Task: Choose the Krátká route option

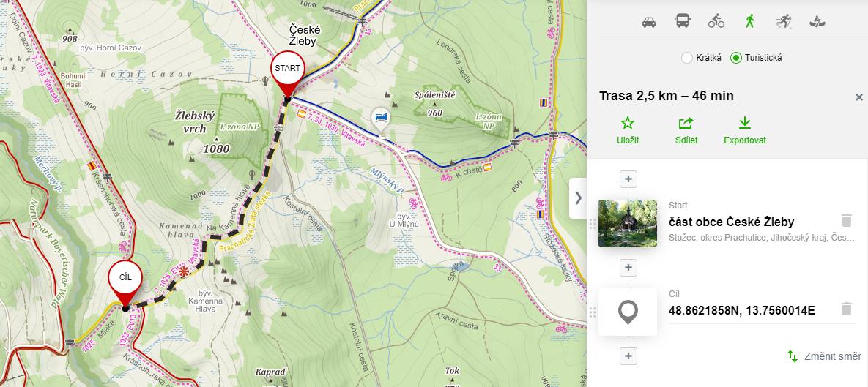Action: [702, 58]
